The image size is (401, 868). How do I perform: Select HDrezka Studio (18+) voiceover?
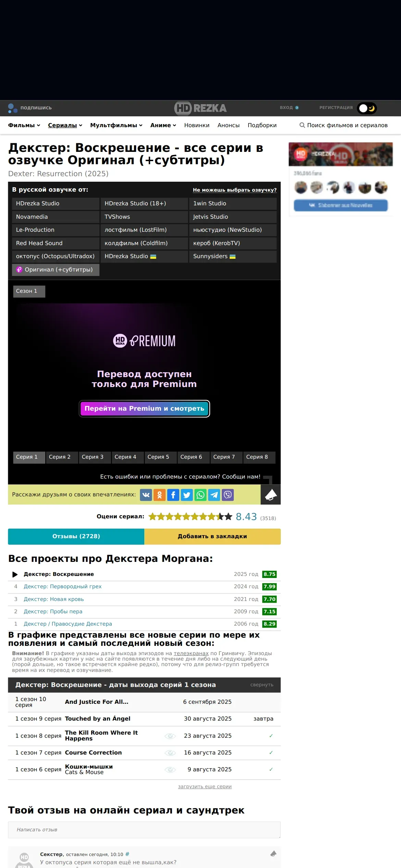click(x=144, y=204)
